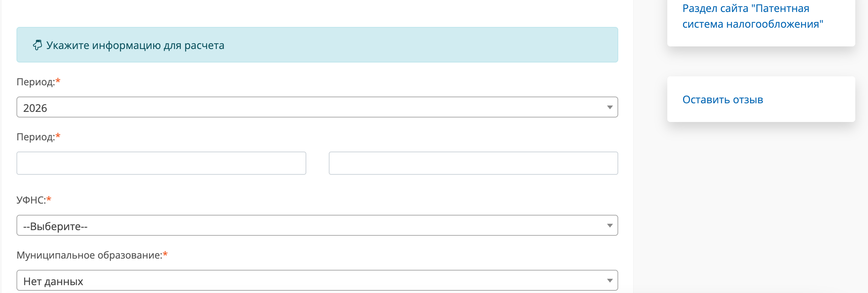868x293 pixels.
Task: Click the 'Оставить отзыв' link
Action: [x=723, y=100]
